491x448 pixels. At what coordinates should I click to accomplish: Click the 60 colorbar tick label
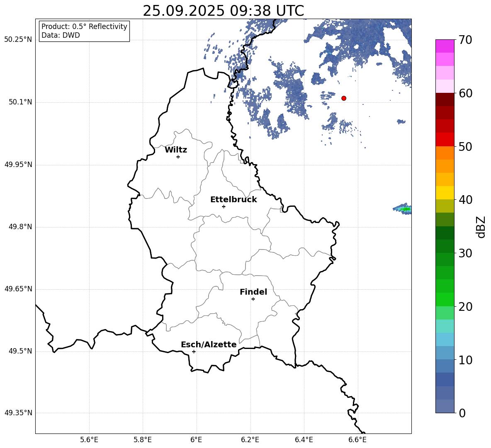click(x=465, y=93)
